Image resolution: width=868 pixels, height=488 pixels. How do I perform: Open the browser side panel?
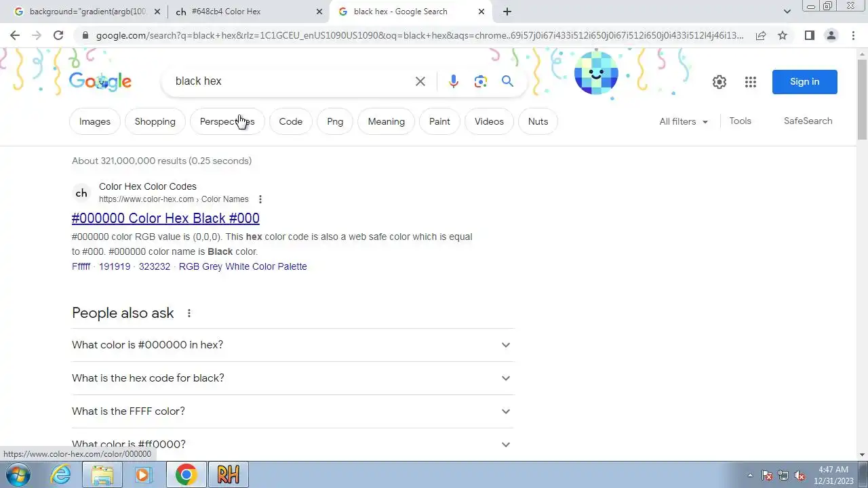809,35
